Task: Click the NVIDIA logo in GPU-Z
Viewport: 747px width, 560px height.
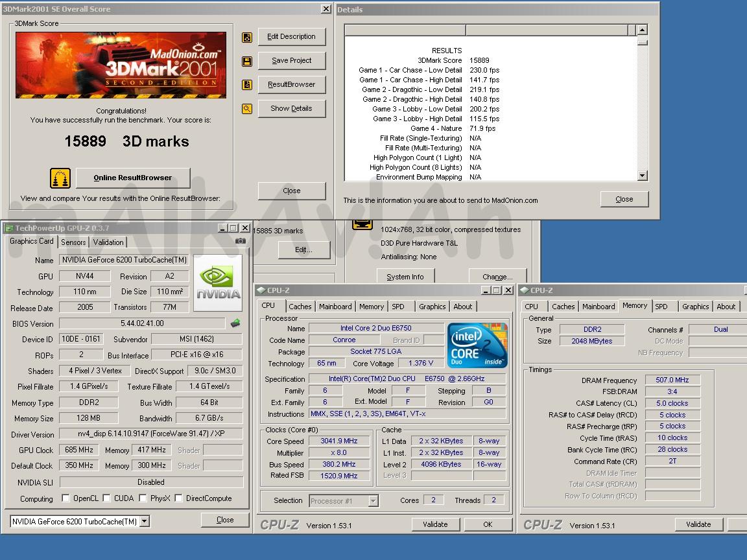Action: pyautogui.click(x=218, y=283)
